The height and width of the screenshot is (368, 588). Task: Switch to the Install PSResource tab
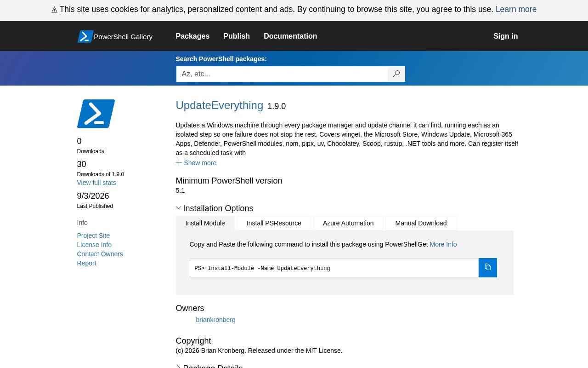coord(274,223)
